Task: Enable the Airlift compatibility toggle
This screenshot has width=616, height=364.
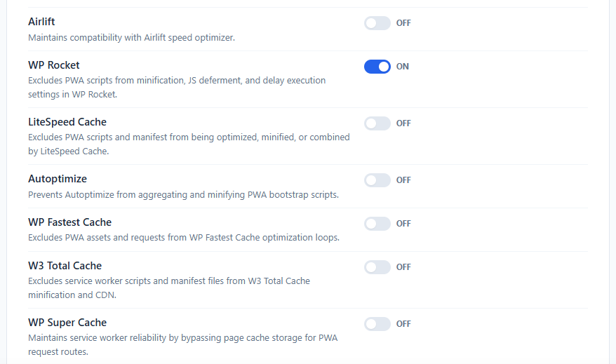Action: click(377, 23)
